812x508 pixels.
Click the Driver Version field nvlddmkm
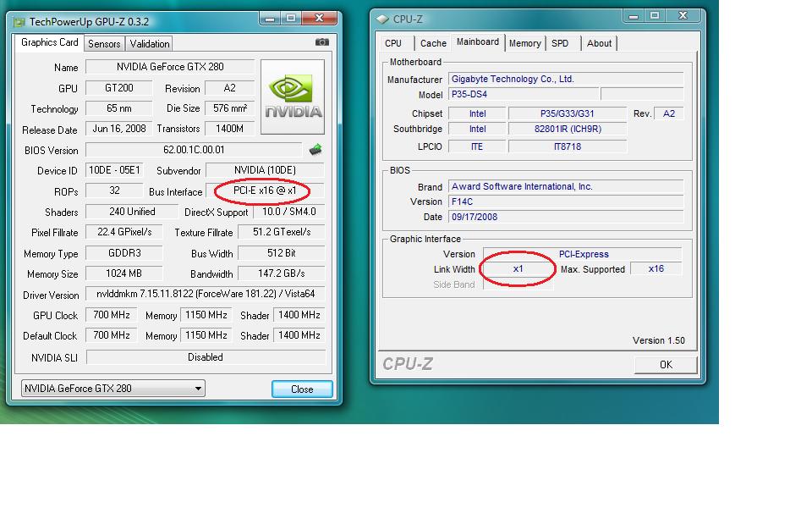[x=205, y=294]
